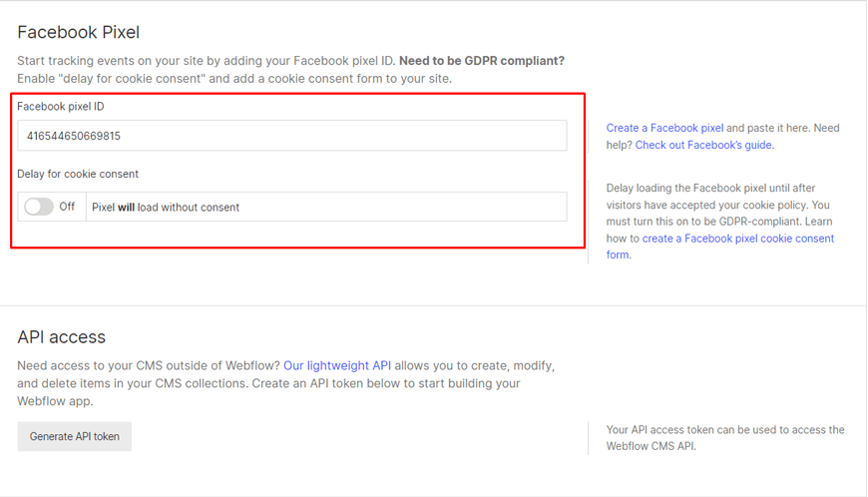Click the 'Facebook pixel ID' label
Image resolution: width=868 pixels, height=497 pixels.
click(x=60, y=106)
